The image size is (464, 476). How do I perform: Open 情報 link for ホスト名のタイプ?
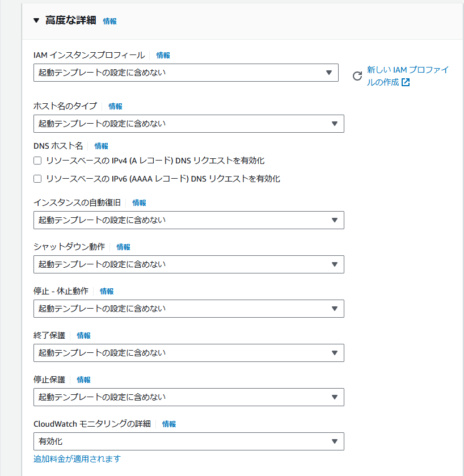tap(115, 106)
